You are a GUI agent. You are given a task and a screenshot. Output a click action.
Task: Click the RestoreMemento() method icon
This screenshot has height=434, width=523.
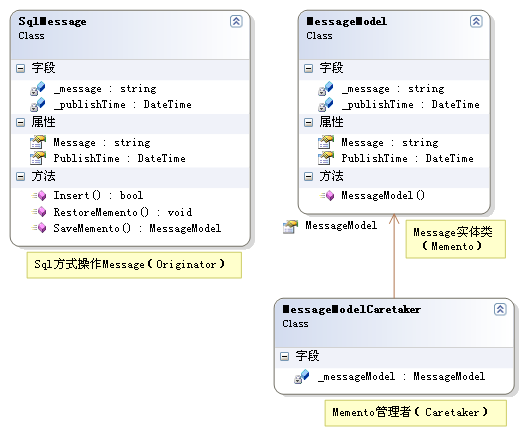(40, 211)
